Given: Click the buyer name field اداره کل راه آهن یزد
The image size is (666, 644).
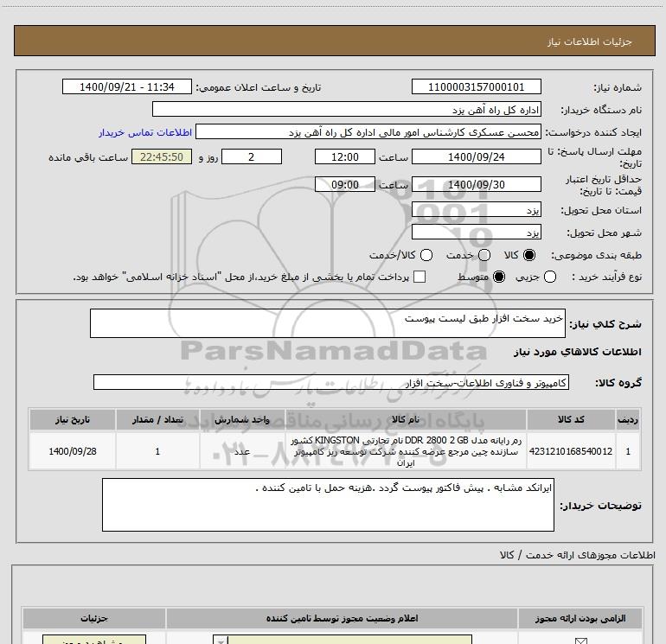Looking at the screenshot, I should 347,110.
